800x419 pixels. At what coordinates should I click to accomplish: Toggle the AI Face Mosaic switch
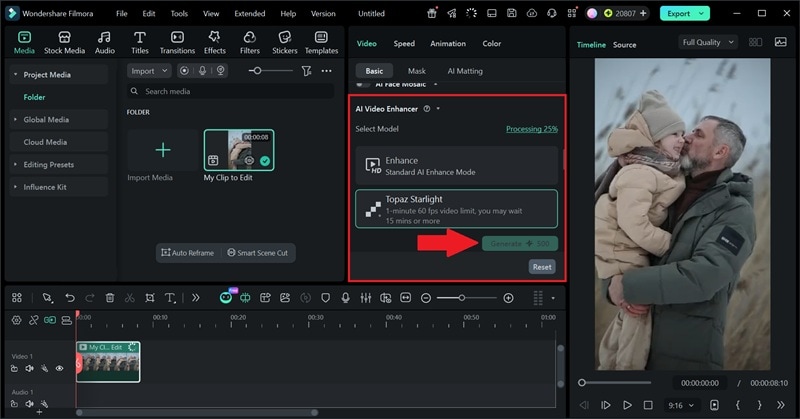pos(363,84)
